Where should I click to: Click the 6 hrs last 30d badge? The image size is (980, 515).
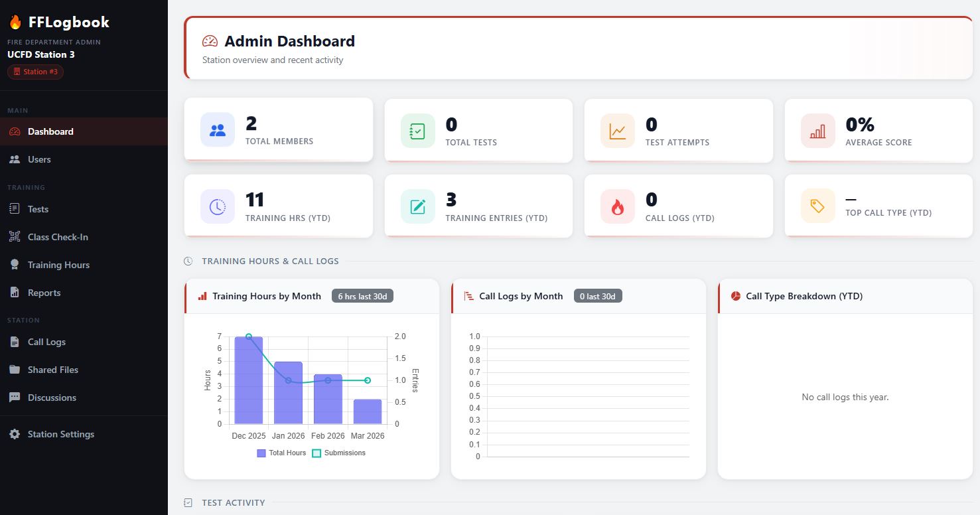362,295
